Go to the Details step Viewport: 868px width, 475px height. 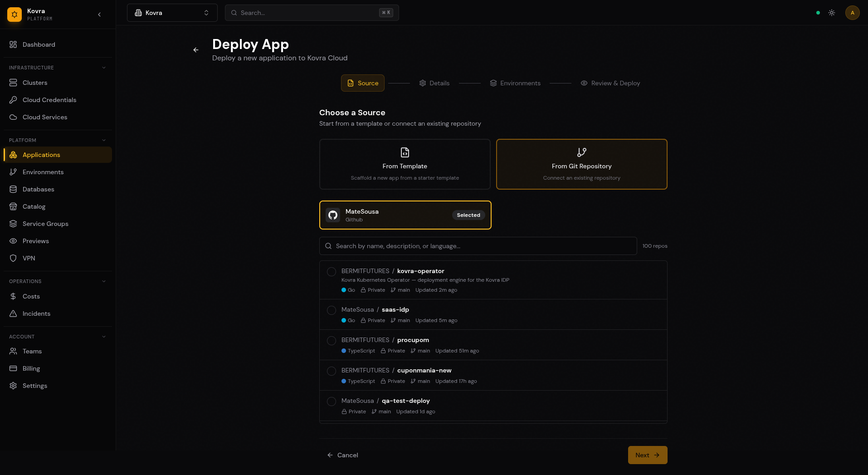point(434,83)
